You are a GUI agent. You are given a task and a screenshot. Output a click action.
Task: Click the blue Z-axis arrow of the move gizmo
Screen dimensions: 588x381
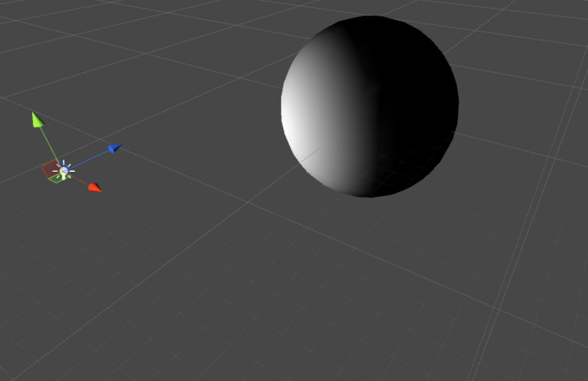(115, 148)
